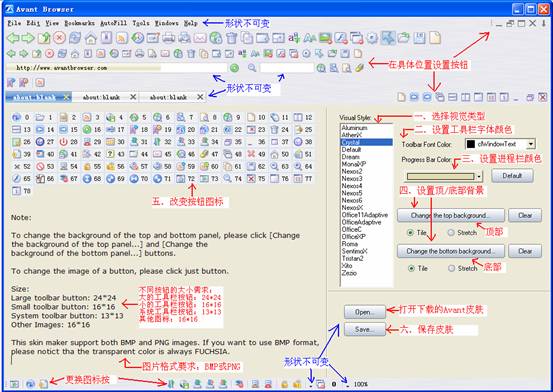Viewport: 553px width, 392px height.
Task: Select Tile for the bottom background
Action: (x=411, y=269)
